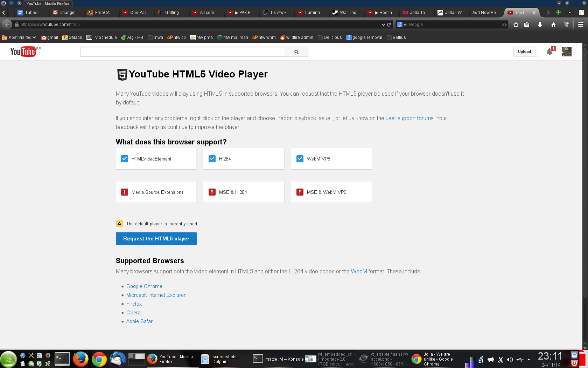The height and width of the screenshot is (368, 588).
Task: Open the Apple Safari link
Action: click(140, 321)
